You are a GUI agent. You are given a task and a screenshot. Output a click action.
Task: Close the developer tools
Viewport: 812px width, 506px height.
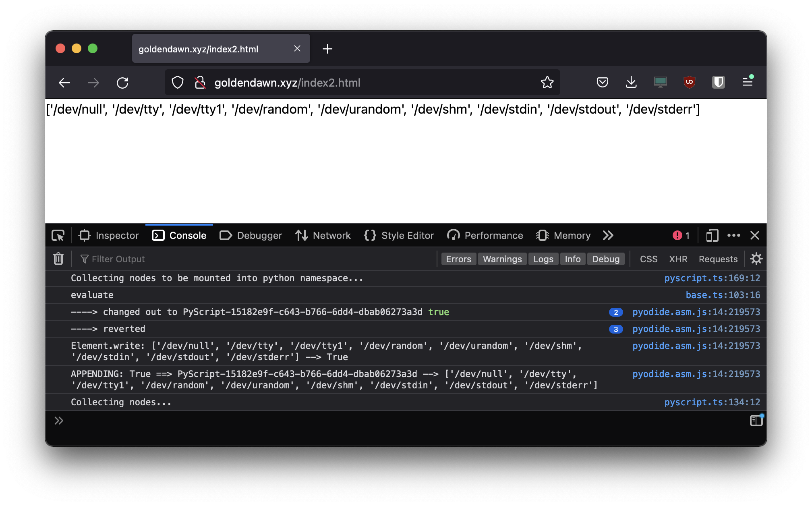(x=755, y=235)
